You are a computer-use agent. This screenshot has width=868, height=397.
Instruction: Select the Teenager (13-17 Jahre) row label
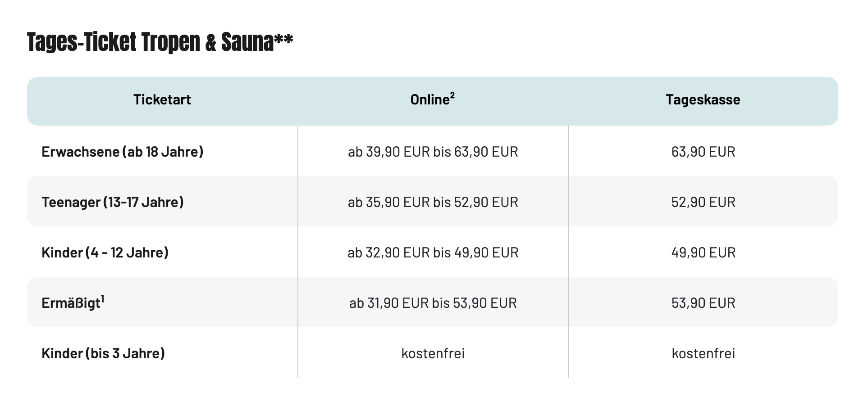pos(113,202)
